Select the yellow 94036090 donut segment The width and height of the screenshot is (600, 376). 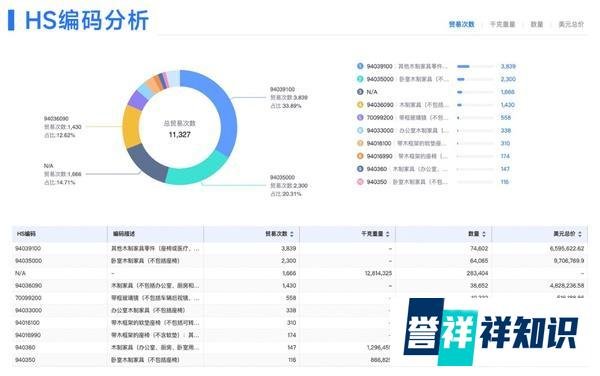131,127
